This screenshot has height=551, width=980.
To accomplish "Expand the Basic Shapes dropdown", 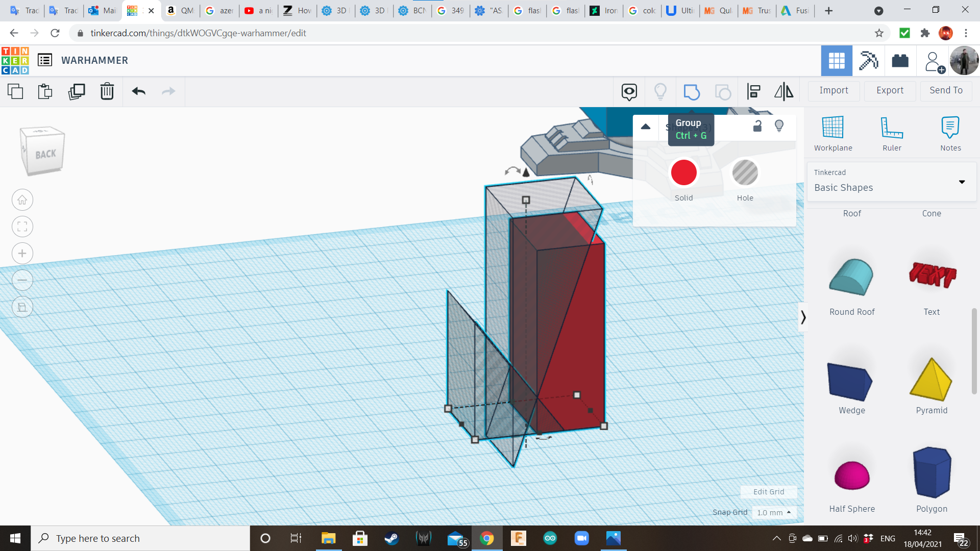I will click(892, 182).
